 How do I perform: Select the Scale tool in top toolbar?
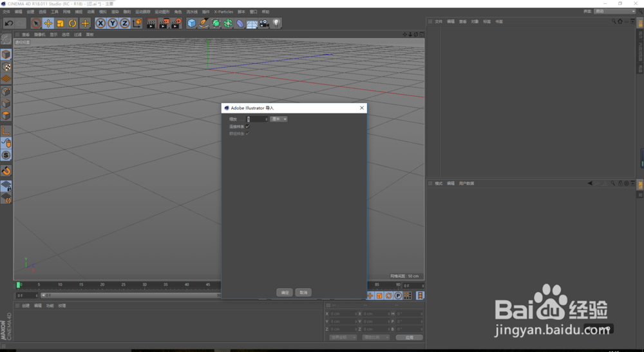[61, 23]
